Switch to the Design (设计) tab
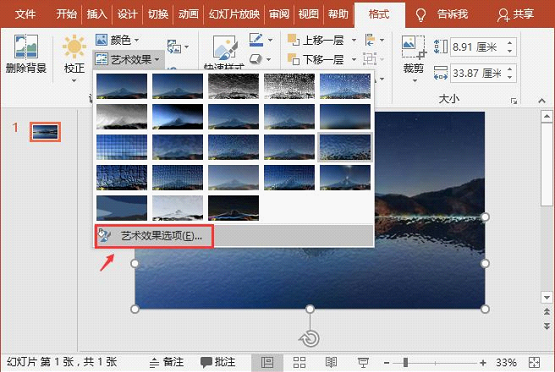555x372 pixels. point(127,14)
